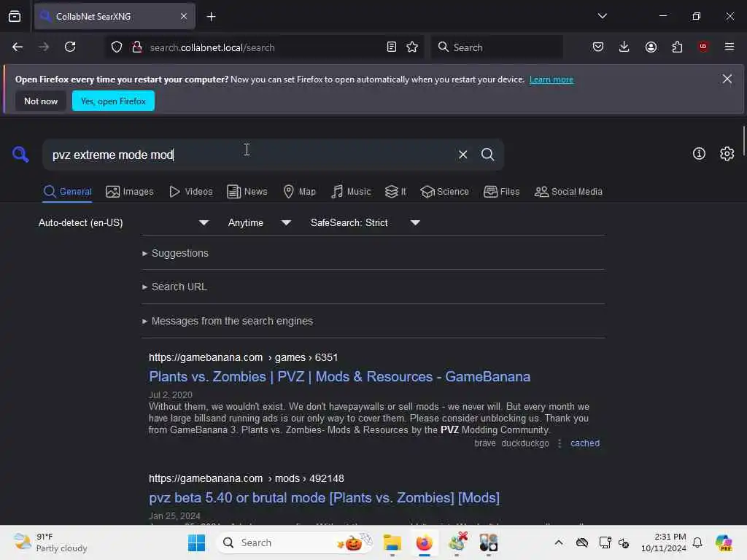Viewport: 747px width, 560px height.
Task: Open Firefox account icon
Action: (x=651, y=47)
